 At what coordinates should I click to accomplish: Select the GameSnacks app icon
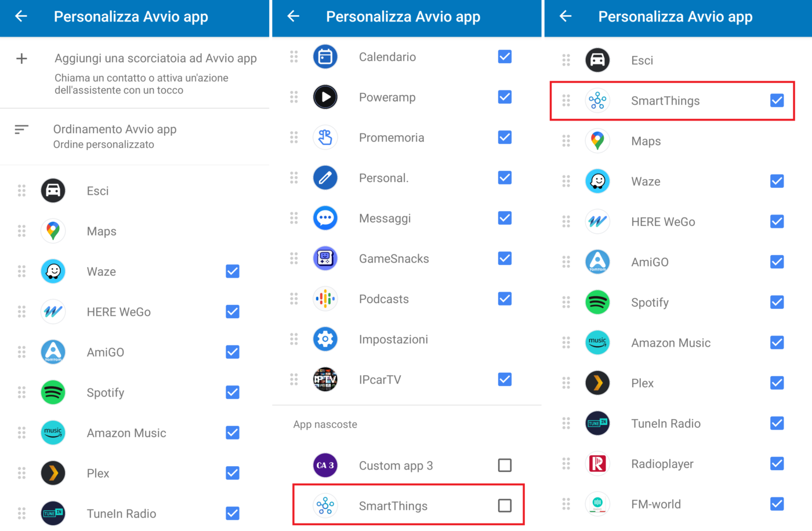325,259
